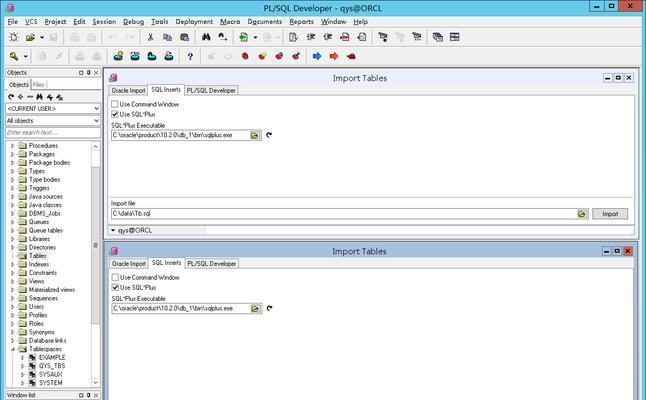Select the Materialized views folder

coord(52,290)
